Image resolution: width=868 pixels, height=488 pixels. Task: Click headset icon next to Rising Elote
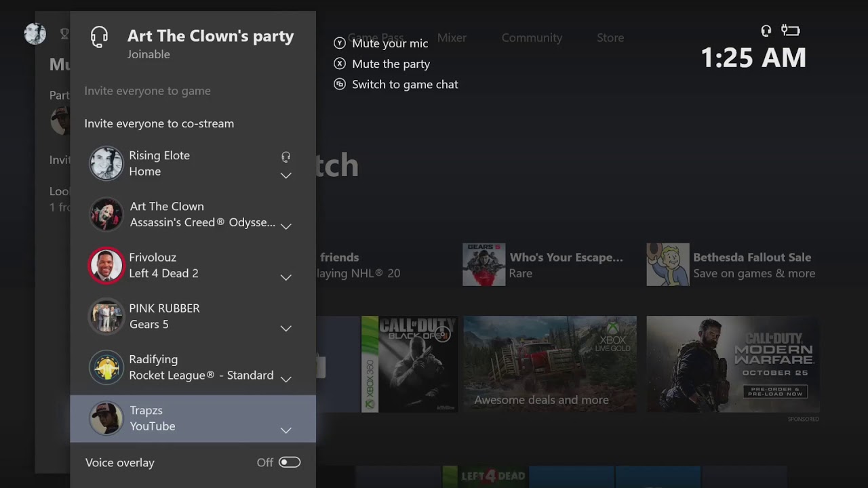[x=286, y=157]
